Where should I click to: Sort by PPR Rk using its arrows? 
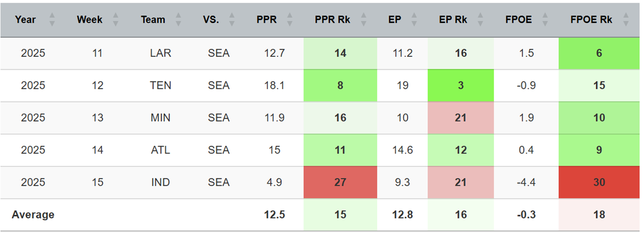click(364, 20)
